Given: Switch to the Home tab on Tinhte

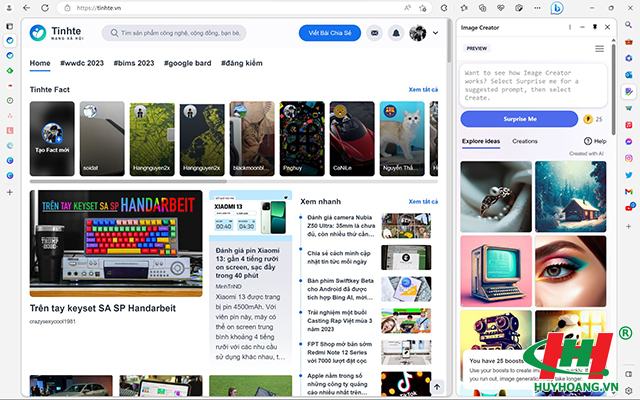Looking at the screenshot, I should [x=40, y=63].
